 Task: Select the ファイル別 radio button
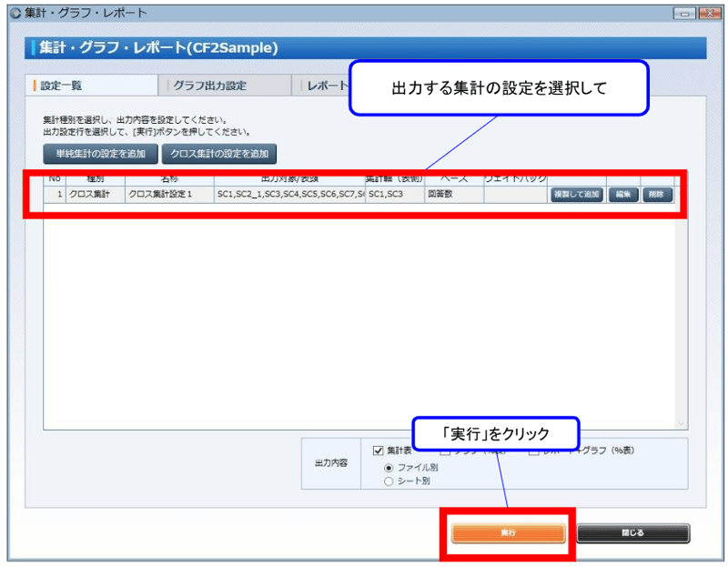[389, 467]
